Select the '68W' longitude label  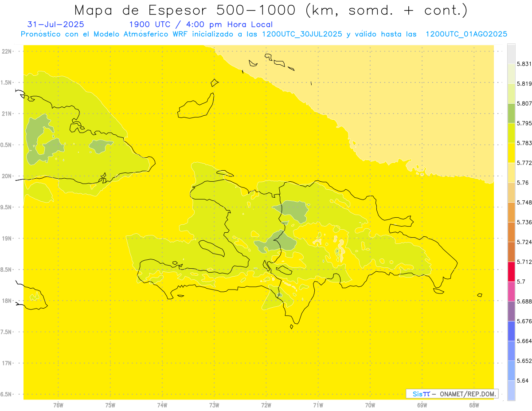click(x=473, y=405)
